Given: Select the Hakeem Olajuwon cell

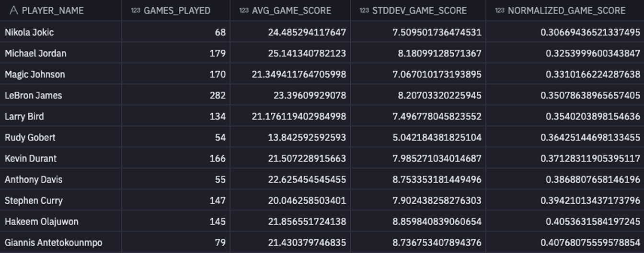Looking at the screenshot, I should [60, 221].
